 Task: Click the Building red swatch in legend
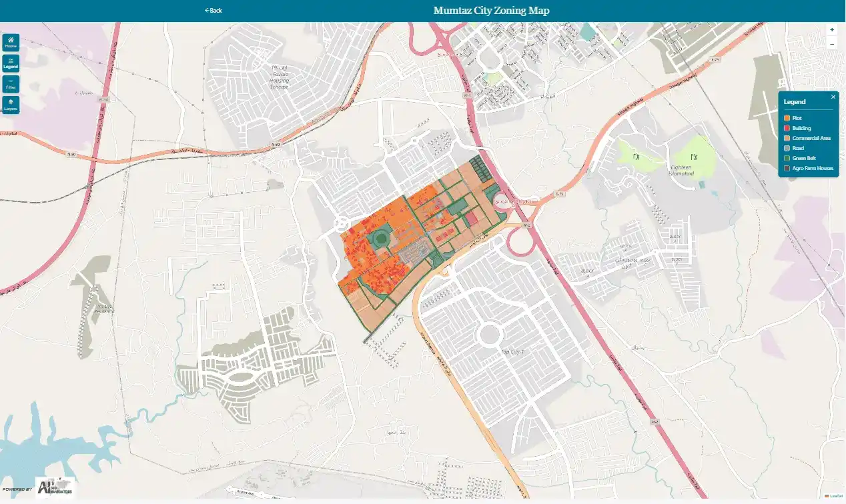pos(787,128)
